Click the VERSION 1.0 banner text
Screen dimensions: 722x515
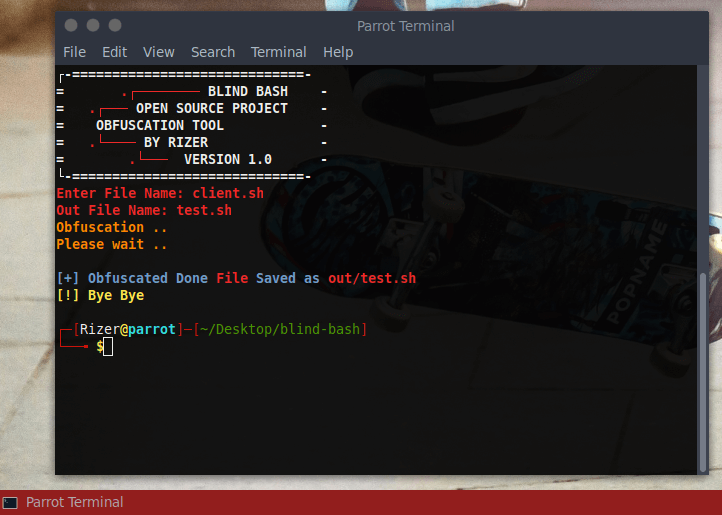click(228, 159)
